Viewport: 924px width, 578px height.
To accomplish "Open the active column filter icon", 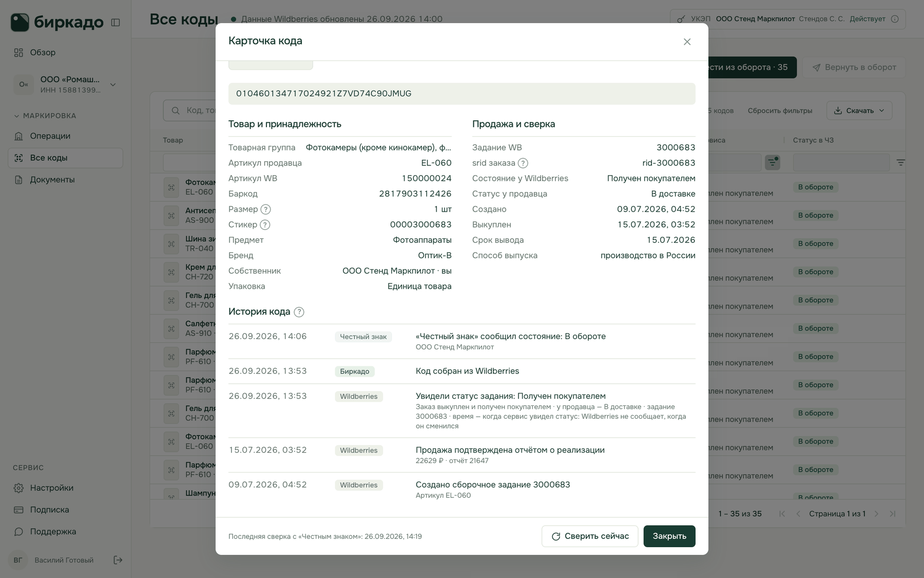I will tap(772, 162).
